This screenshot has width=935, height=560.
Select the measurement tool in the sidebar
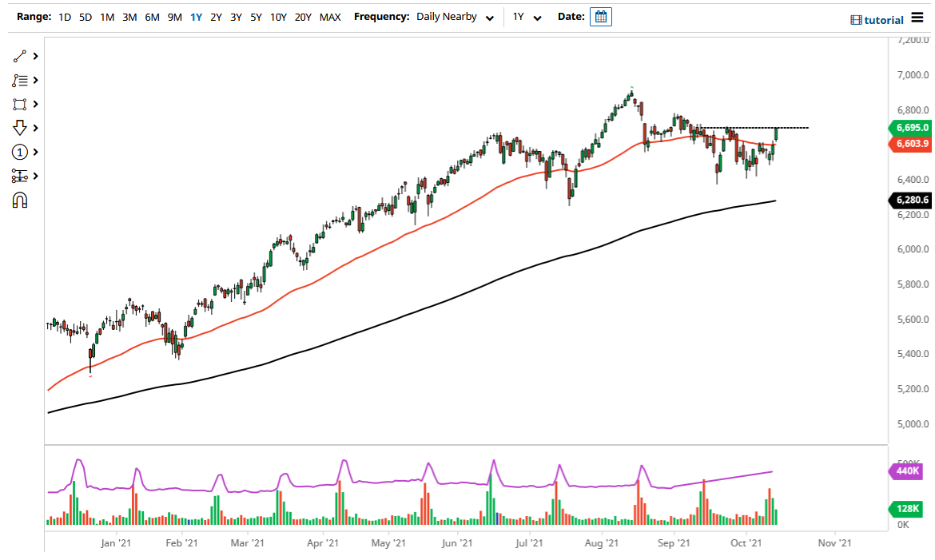[x=20, y=176]
